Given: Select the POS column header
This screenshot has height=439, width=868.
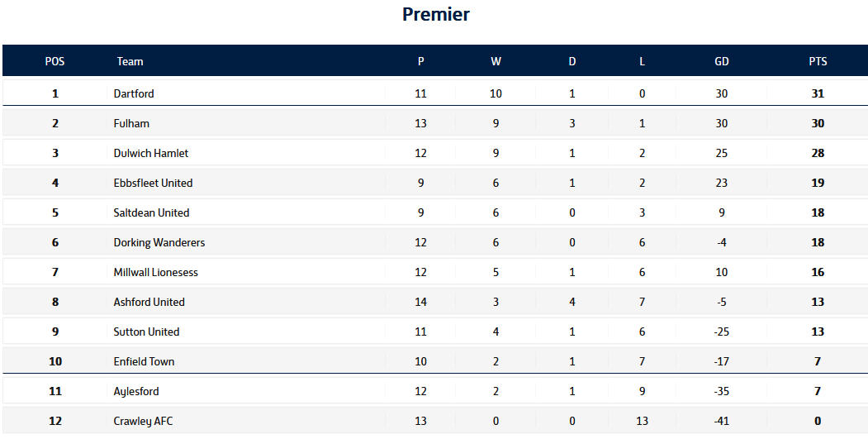Looking at the screenshot, I should [x=55, y=61].
